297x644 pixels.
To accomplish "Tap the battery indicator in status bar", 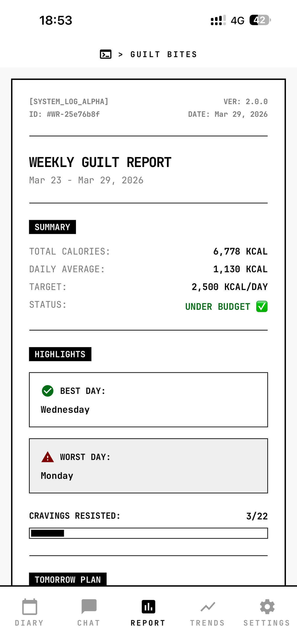I will coord(260,20).
